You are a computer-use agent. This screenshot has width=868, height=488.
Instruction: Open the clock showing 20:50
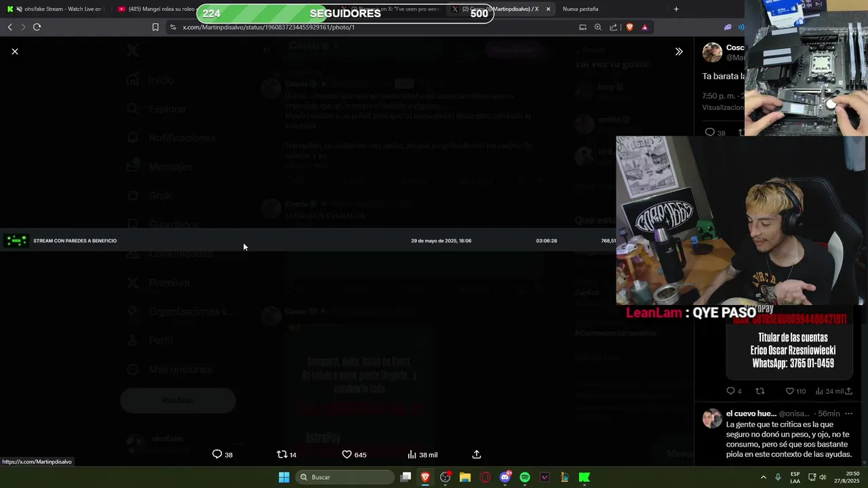[847, 477]
